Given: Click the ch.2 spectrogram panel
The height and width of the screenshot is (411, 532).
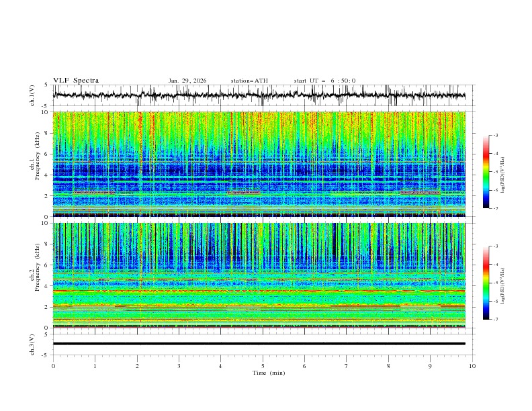Looking at the screenshot, I should coord(259,275).
